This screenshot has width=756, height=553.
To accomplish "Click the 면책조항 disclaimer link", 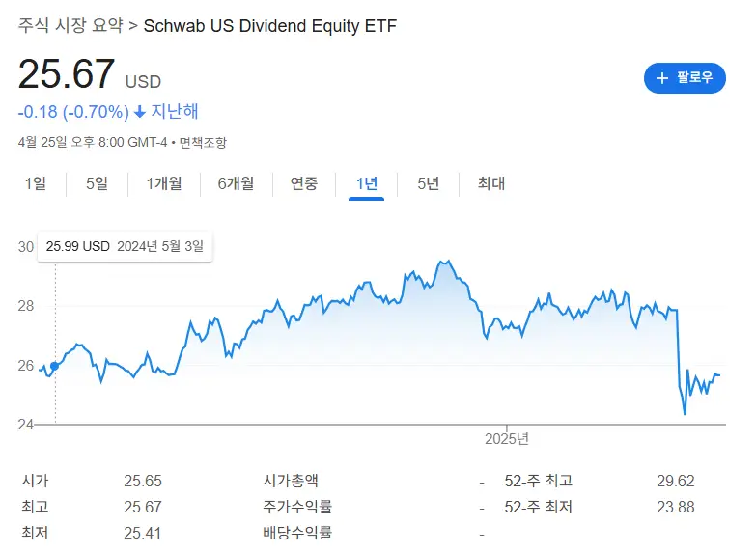I will click(x=203, y=143).
